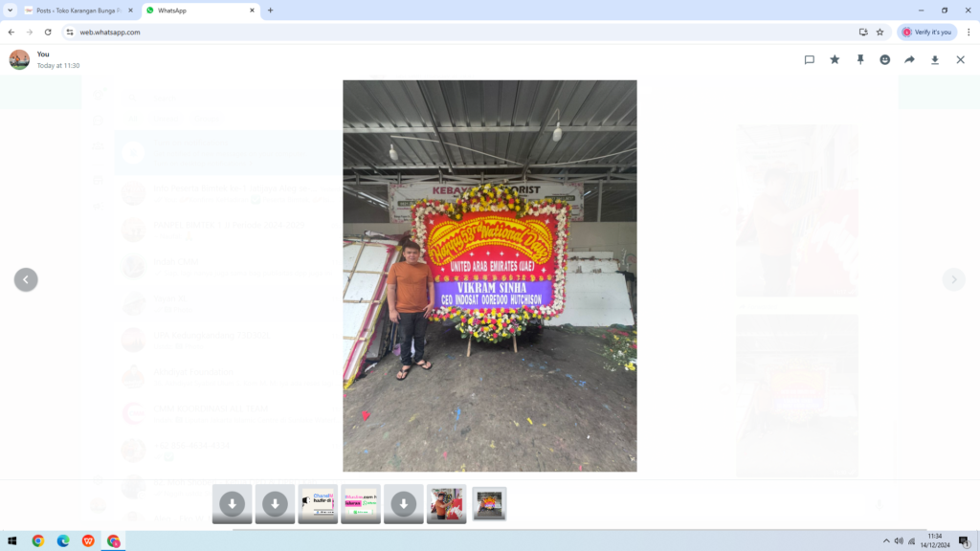The image size is (980, 551).
Task: Select the first undownloaded media thumbnail
Action: (232, 504)
